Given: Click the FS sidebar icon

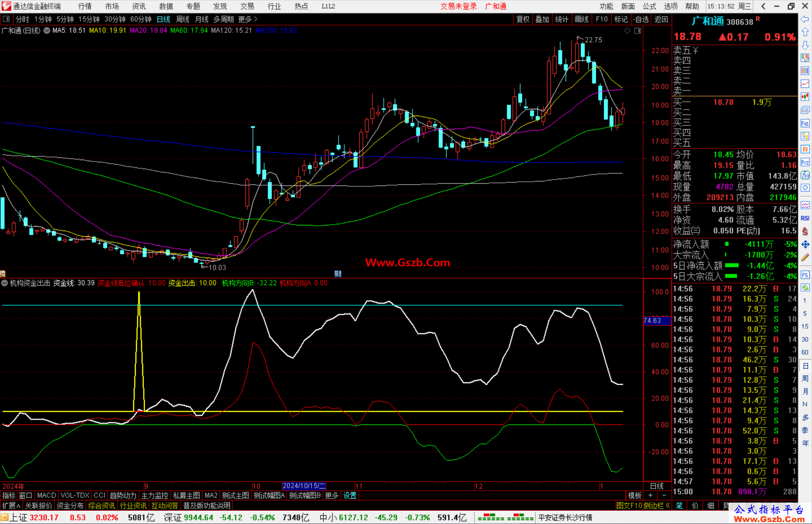Looking at the screenshot, I should [805, 275].
